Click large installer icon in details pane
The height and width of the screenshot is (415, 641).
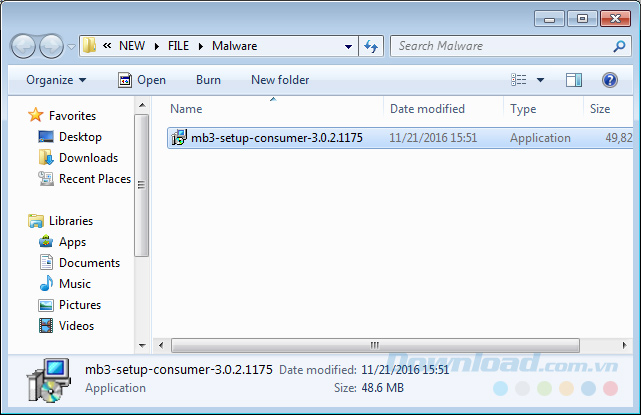coord(49,380)
